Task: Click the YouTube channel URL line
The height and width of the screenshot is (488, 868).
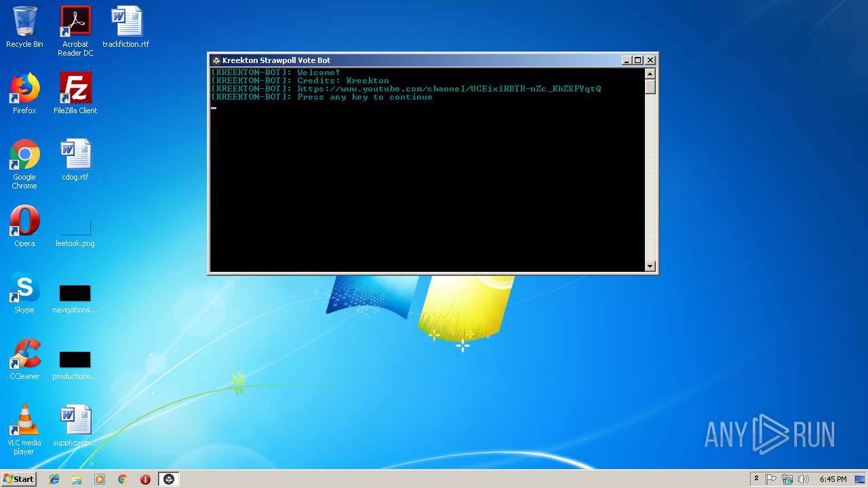Action: point(406,89)
